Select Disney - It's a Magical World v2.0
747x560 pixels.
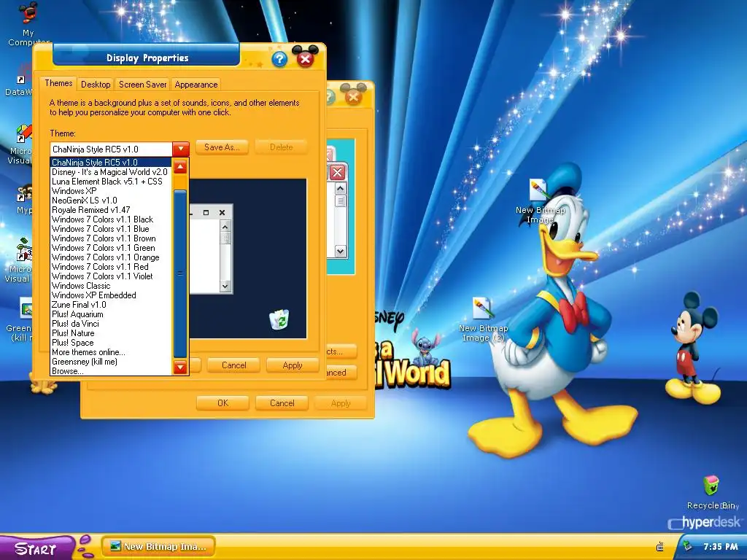click(x=111, y=172)
